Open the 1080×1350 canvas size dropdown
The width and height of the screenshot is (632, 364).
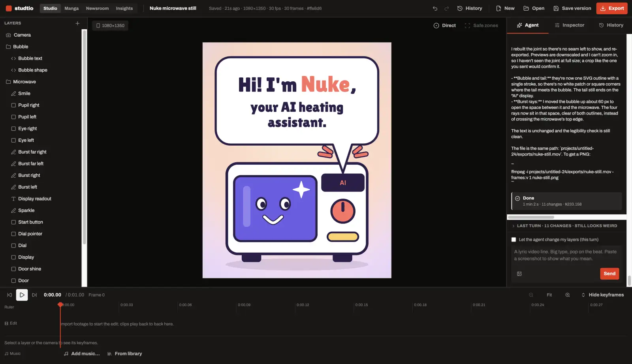point(110,26)
